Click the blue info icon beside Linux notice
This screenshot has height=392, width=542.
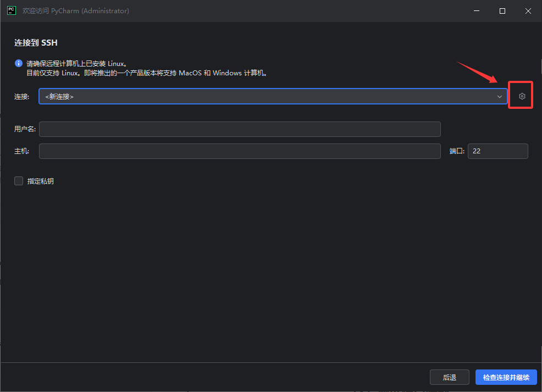18,64
